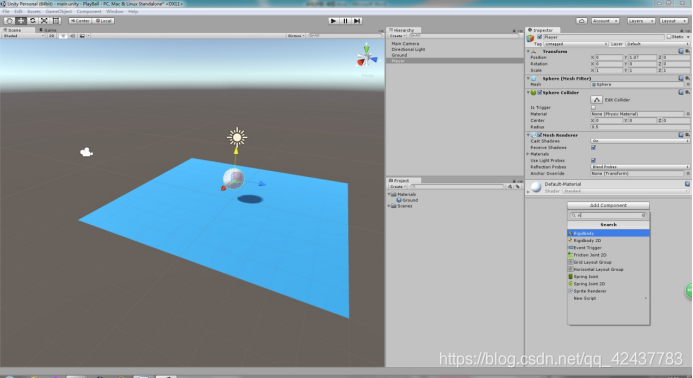The width and height of the screenshot is (693, 378).
Task: Select the Hand tool in the toolbar
Action: 9,21
